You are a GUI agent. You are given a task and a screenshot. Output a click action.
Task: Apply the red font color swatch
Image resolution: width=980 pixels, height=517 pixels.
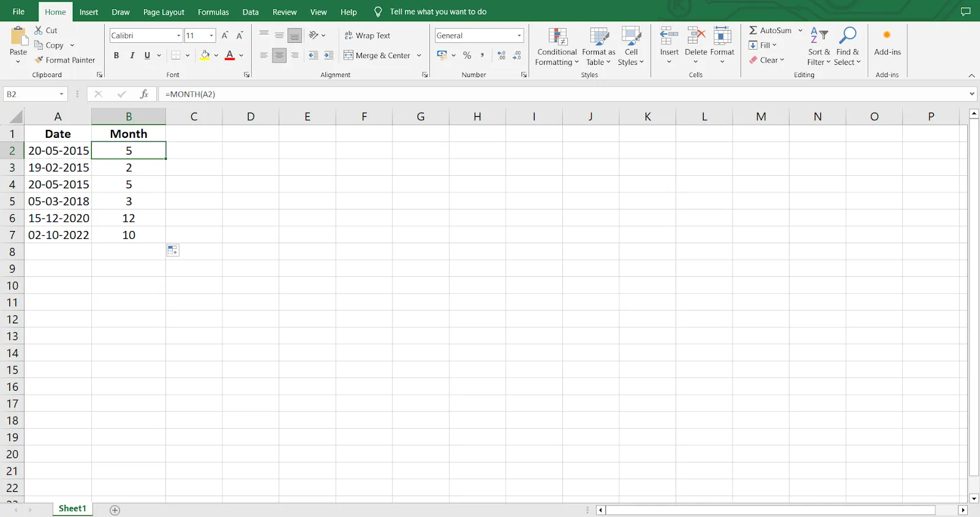tap(230, 55)
